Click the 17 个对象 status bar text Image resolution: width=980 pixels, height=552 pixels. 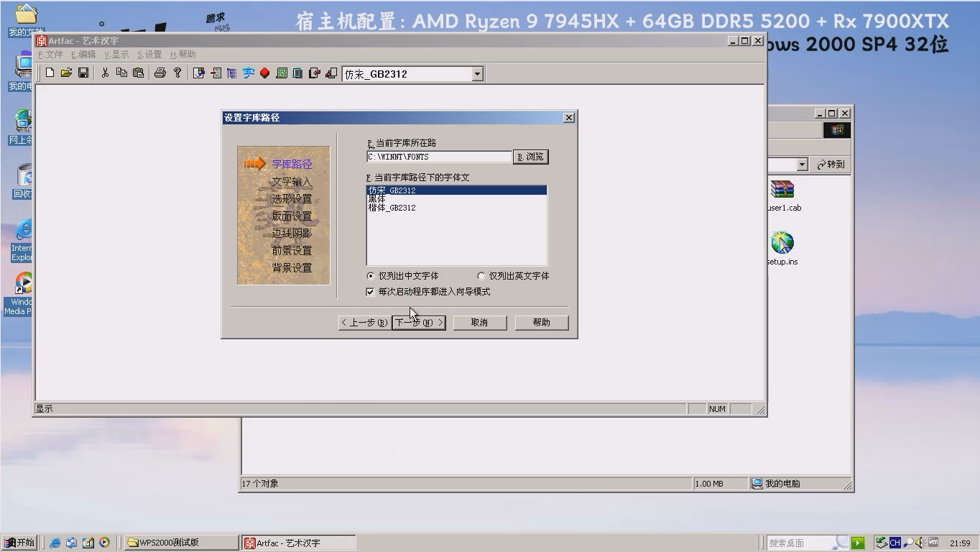coord(260,484)
